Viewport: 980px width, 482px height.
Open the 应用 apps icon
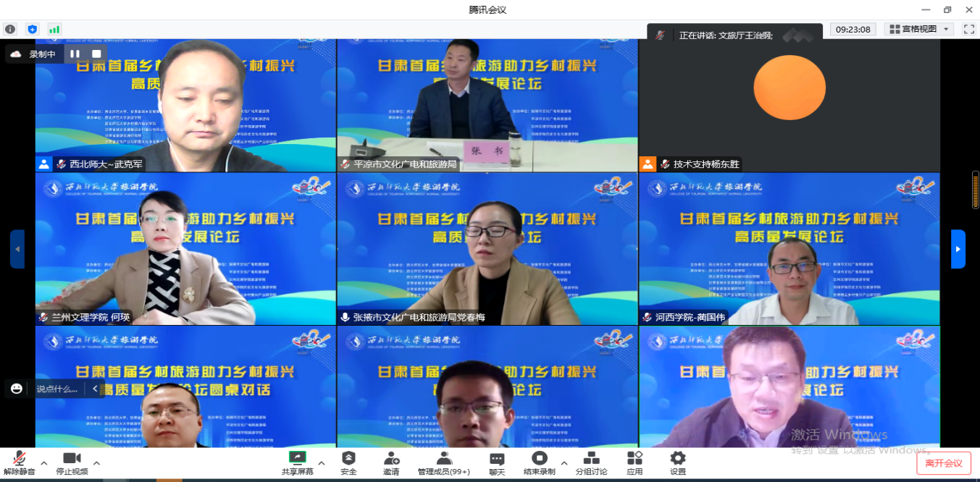point(635,462)
